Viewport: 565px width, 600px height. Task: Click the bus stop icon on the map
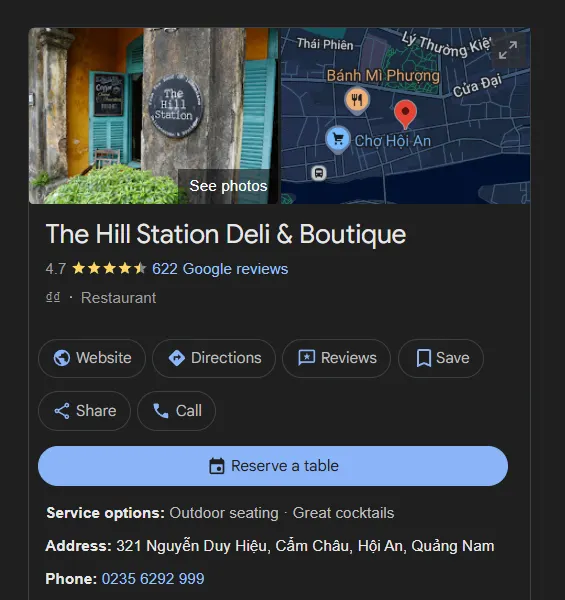(x=319, y=173)
